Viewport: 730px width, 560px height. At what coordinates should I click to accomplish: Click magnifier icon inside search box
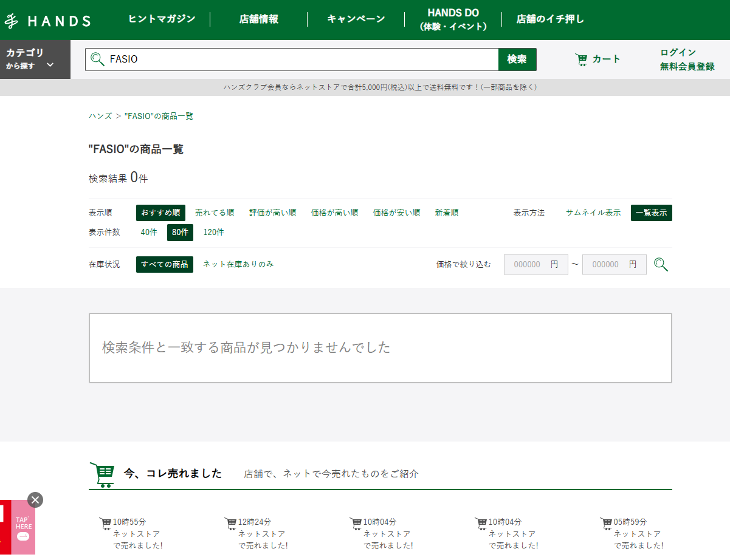pos(97,60)
